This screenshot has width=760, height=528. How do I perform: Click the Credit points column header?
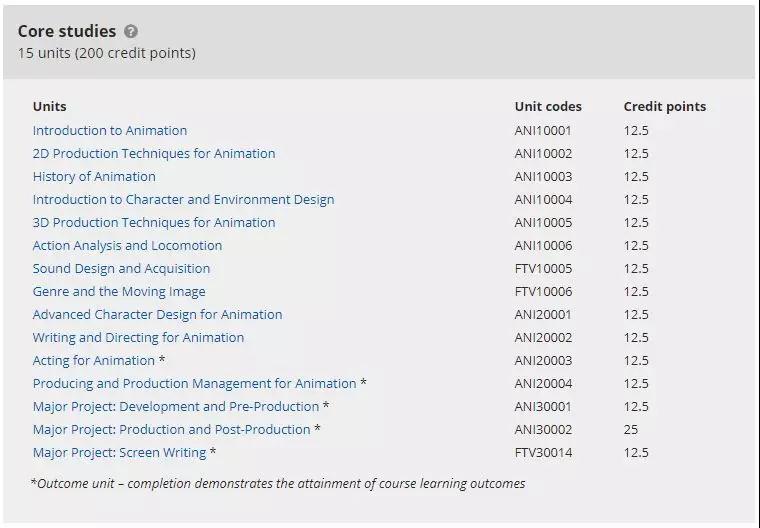click(664, 106)
